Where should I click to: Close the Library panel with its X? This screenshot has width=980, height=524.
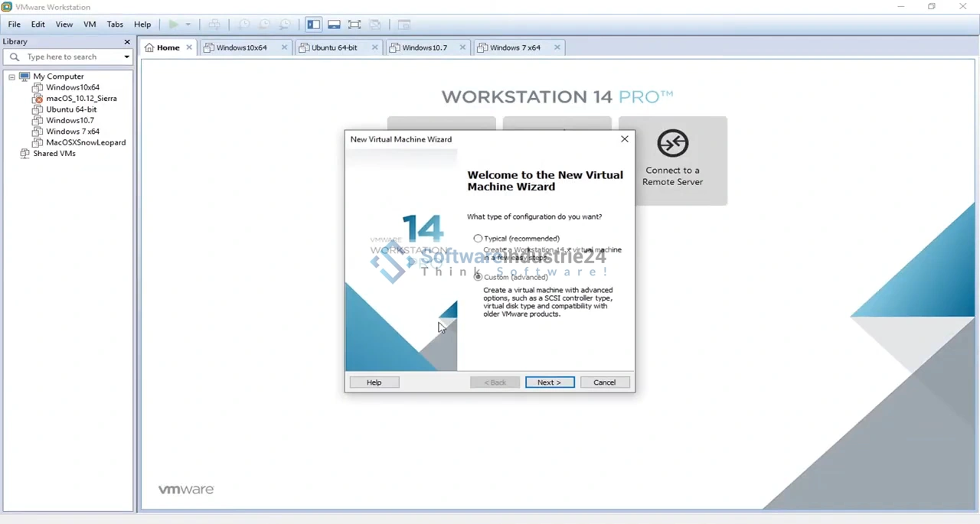pyautogui.click(x=127, y=42)
